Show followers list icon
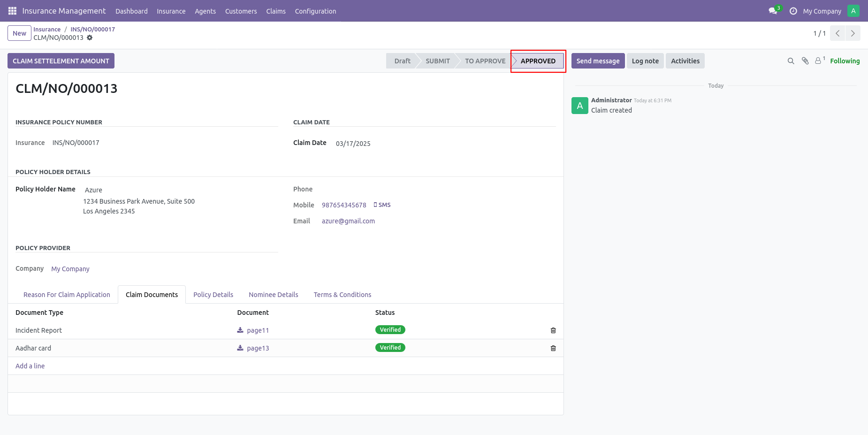868x435 pixels. pos(820,61)
